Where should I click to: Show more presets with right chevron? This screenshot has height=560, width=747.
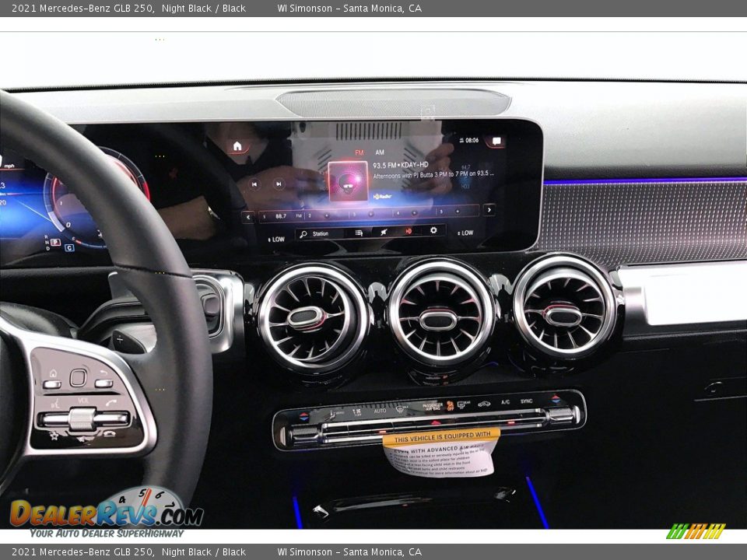click(x=489, y=209)
